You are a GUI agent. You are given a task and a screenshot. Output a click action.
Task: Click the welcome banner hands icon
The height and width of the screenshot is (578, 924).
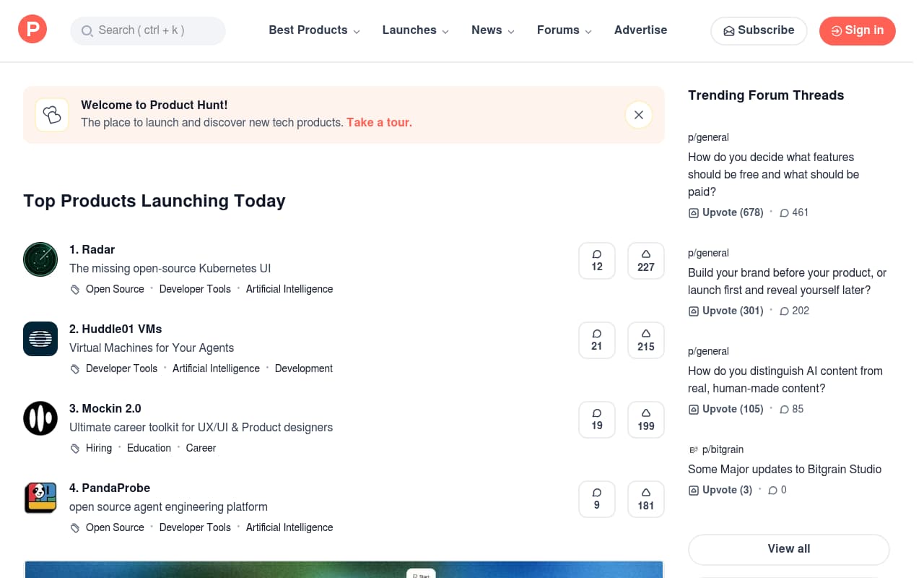(52, 115)
